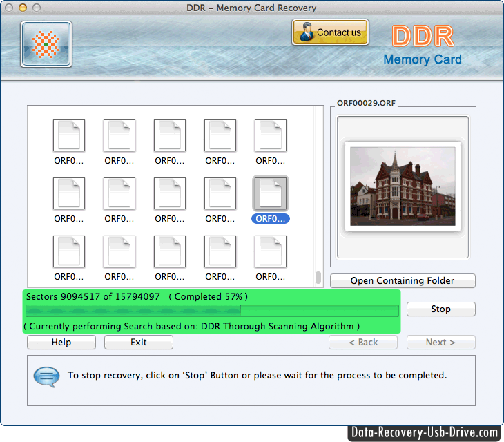Click the yellow minimize window button
This screenshot has height=442, width=504.
pos(23,8)
